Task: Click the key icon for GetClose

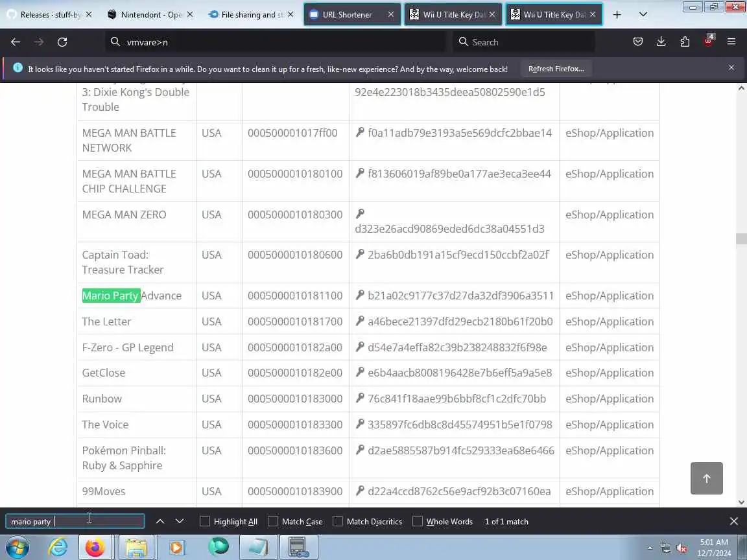Action: [x=360, y=372]
